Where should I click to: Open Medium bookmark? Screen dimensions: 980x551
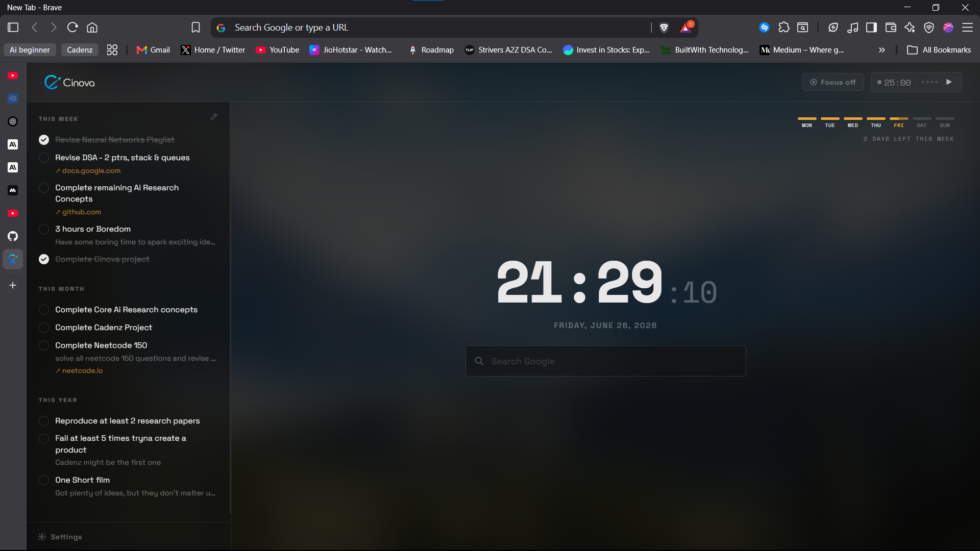point(801,50)
